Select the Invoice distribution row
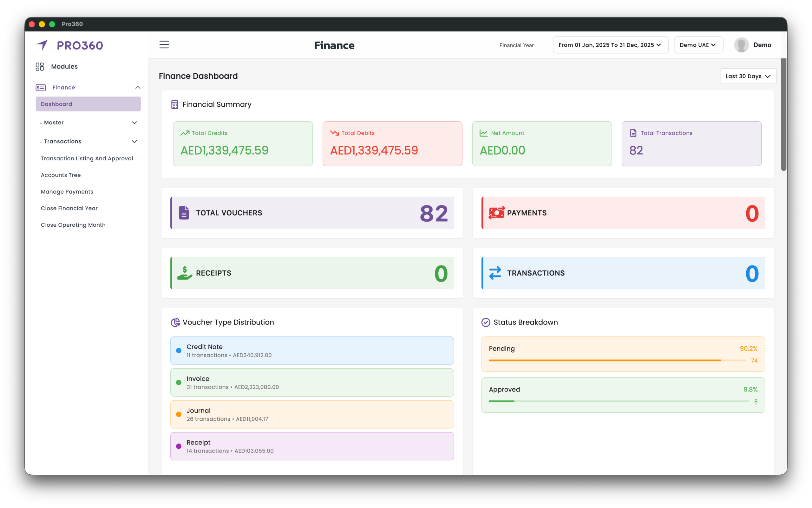Image resolution: width=812 pixels, height=508 pixels. coord(312,382)
